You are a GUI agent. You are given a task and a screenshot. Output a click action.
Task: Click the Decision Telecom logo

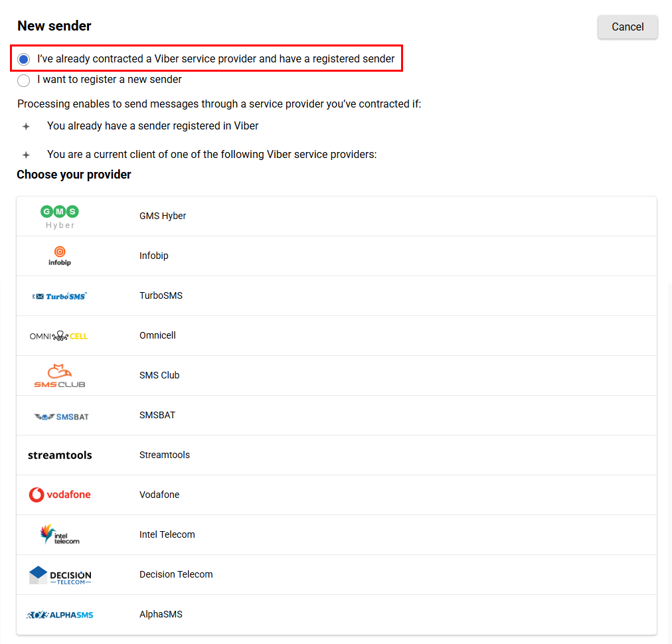60,575
